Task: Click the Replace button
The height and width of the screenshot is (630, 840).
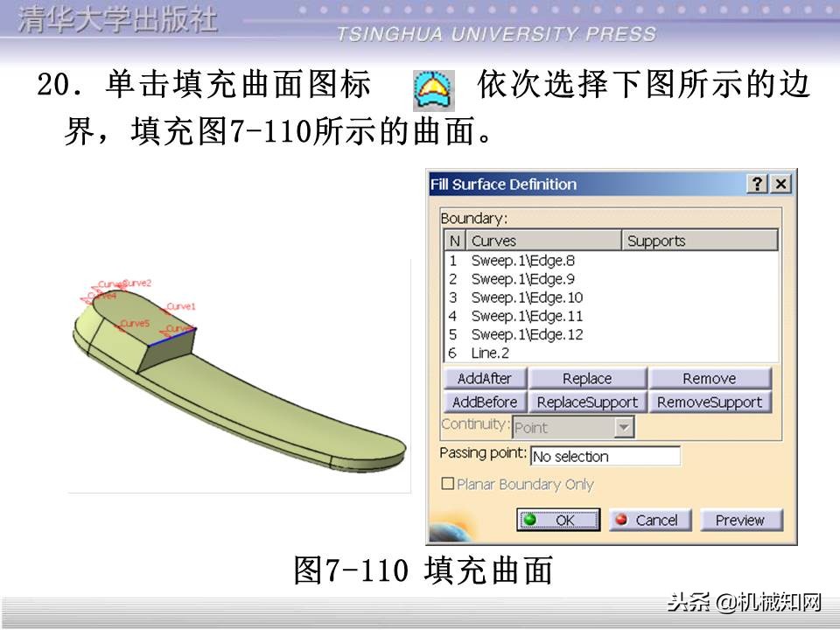Action: (588, 378)
